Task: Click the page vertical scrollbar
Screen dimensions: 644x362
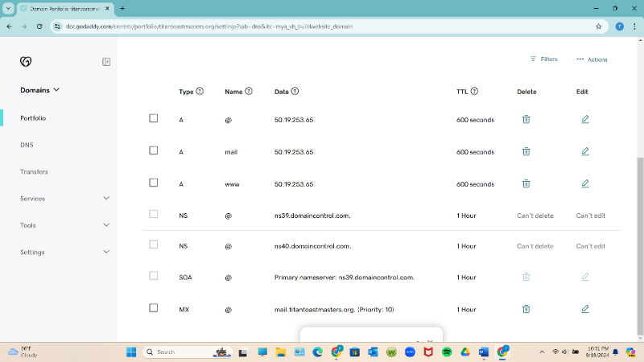Action: click(x=640, y=245)
